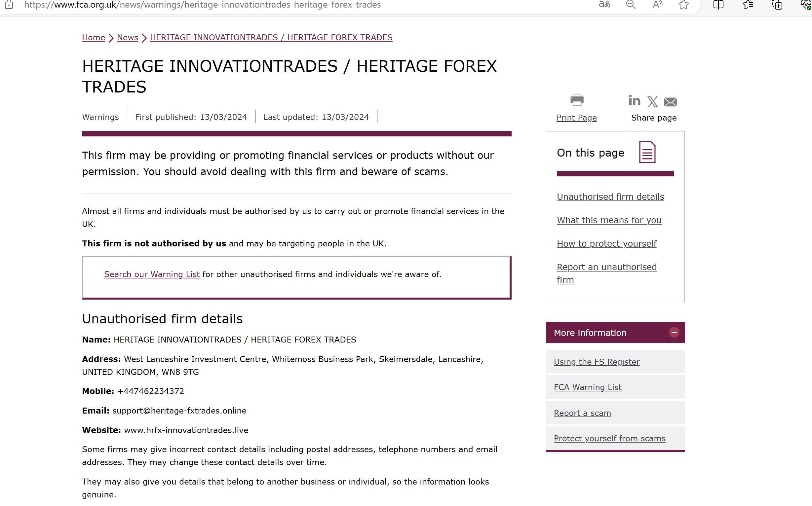The image size is (812, 506).
Task: Open Search our Warning List link
Action: pos(152,274)
